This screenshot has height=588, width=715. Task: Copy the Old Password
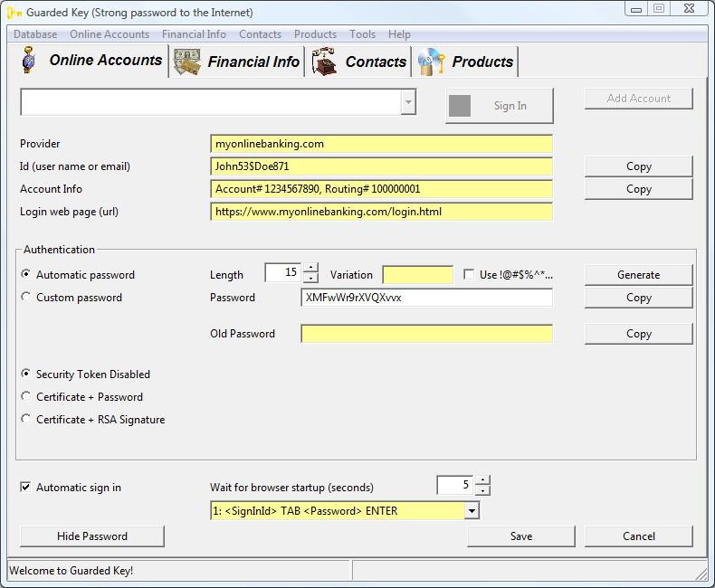tap(638, 334)
